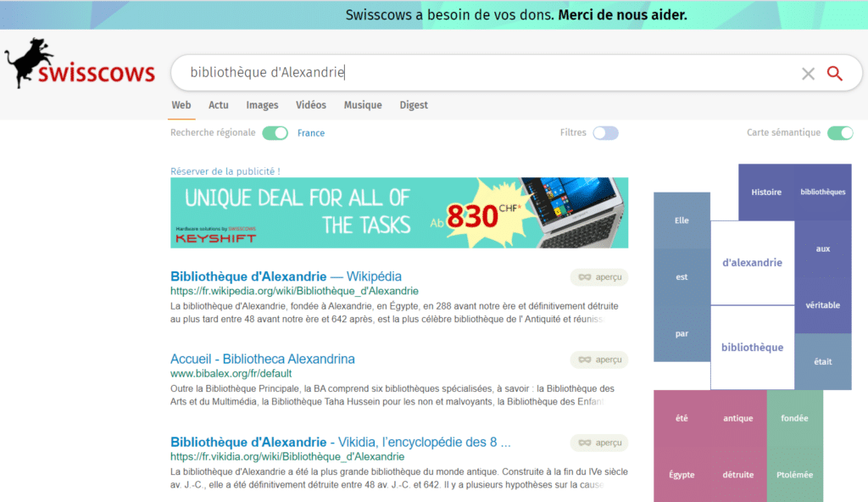Open the Vikidia Bibliothèque d'Alexandrie result
868x502 pixels.
341,442
